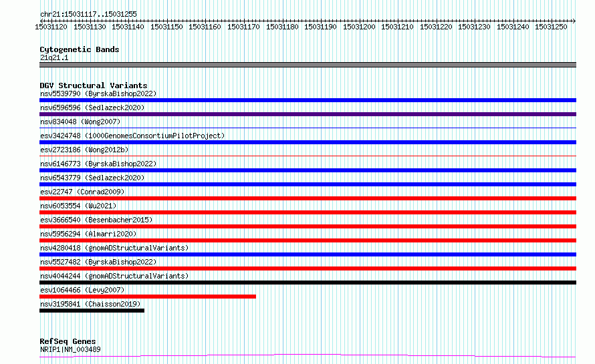
Task: Click the blue bar under esv3424748
Action: coord(308,142)
